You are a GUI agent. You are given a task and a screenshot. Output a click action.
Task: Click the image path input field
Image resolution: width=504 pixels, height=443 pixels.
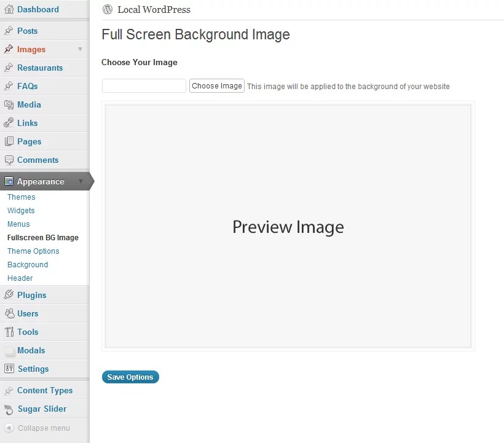[x=143, y=85]
